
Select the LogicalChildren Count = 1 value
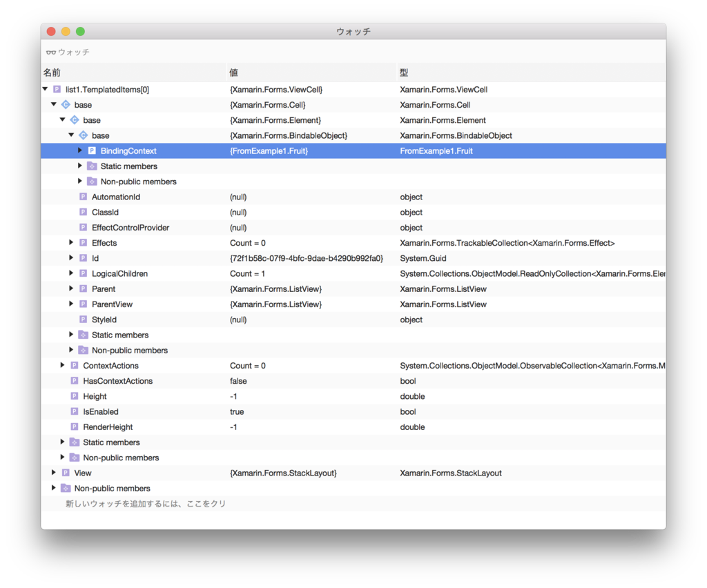(x=248, y=273)
